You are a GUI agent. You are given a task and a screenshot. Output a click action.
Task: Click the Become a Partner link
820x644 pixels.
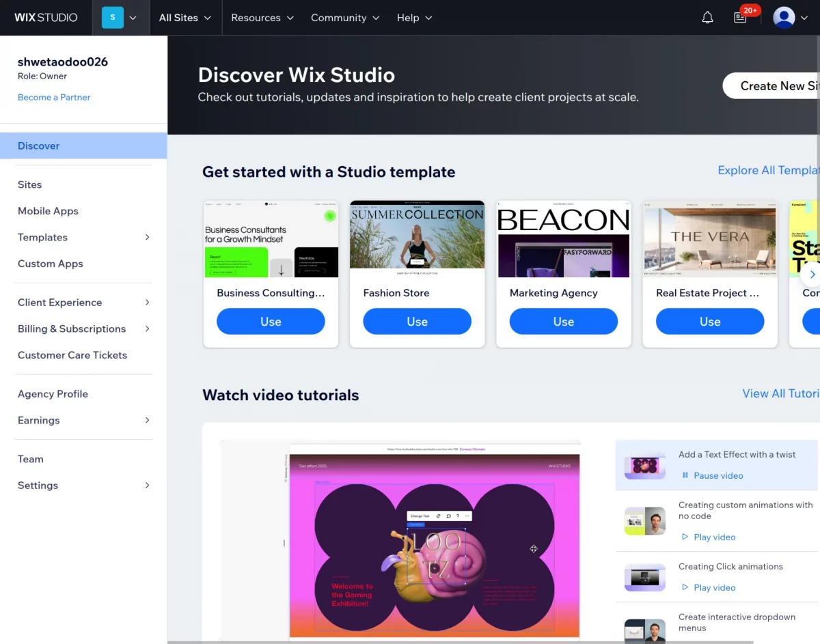click(x=54, y=97)
